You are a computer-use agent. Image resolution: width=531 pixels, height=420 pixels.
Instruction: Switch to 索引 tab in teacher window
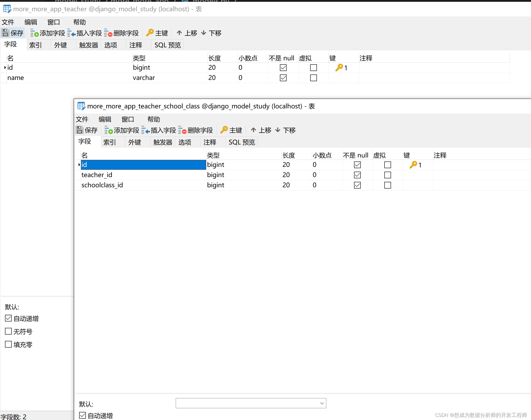coord(39,45)
